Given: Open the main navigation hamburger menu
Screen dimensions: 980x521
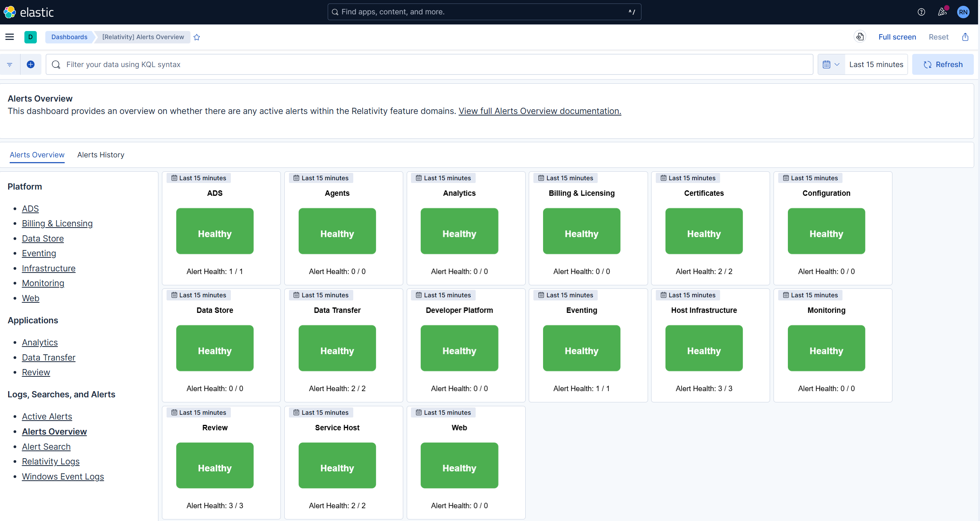Looking at the screenshot, I should (10, 37).
